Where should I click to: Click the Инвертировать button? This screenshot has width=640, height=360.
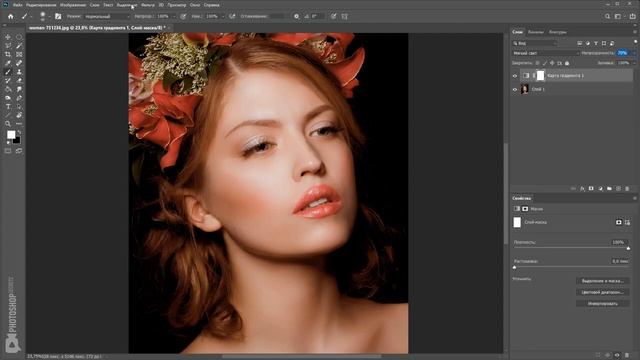(x=602, y=304)
